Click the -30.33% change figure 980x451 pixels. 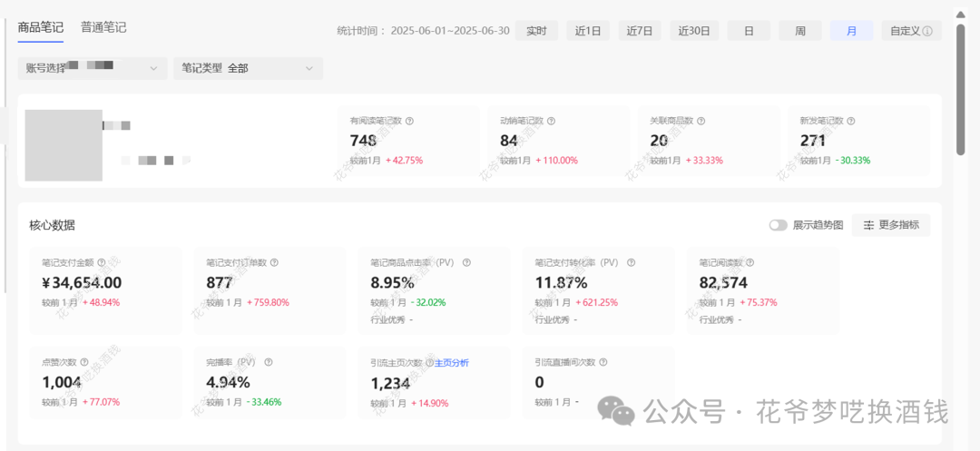tap(852, 160)
